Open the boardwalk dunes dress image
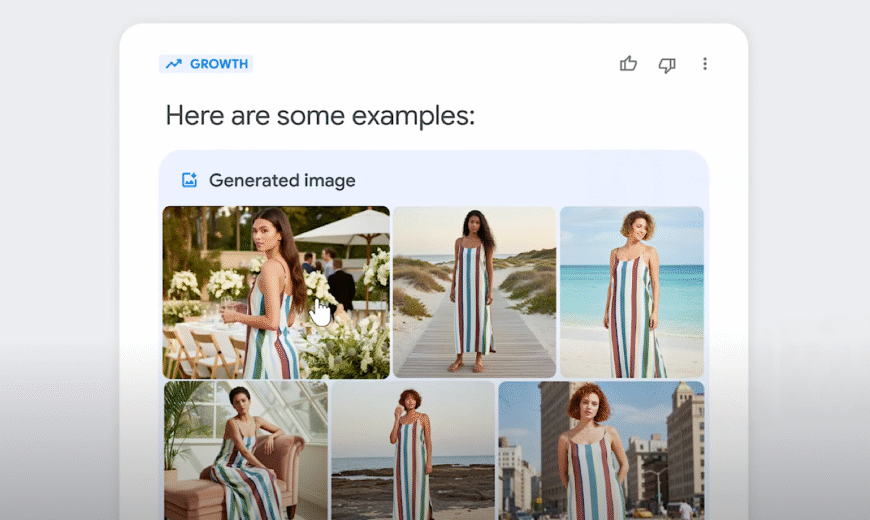 474,292
